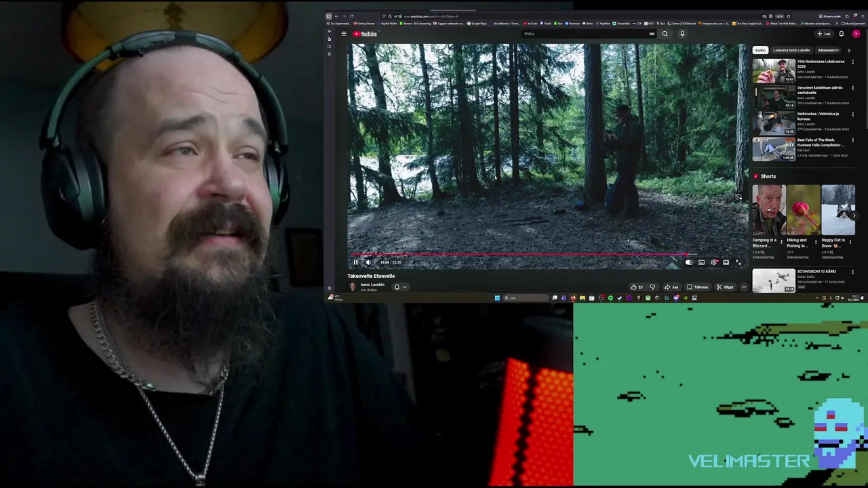Select the Ladannut Ismo Landén chip
Viewport: 868px width, 488px height.
tap(791, 50)
